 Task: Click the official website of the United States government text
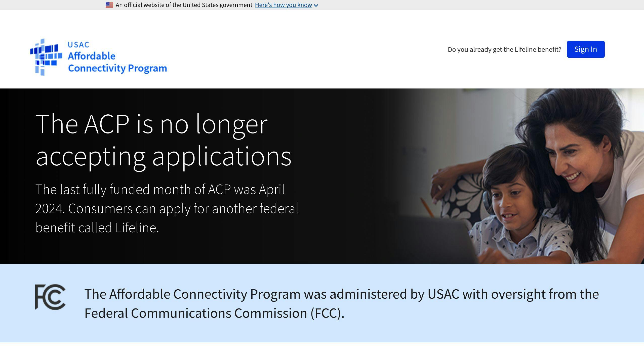(184, 5)
